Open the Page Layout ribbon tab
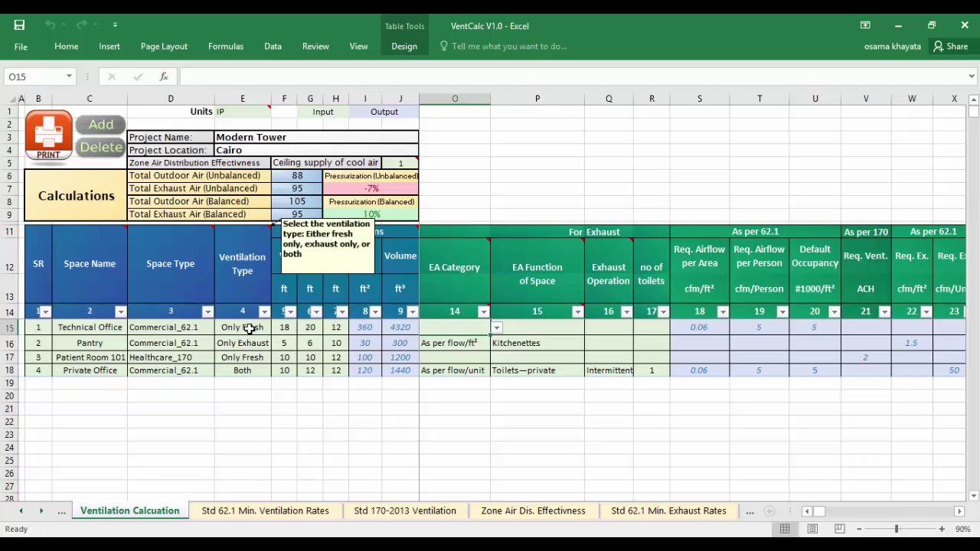 (x=164, y=46)
